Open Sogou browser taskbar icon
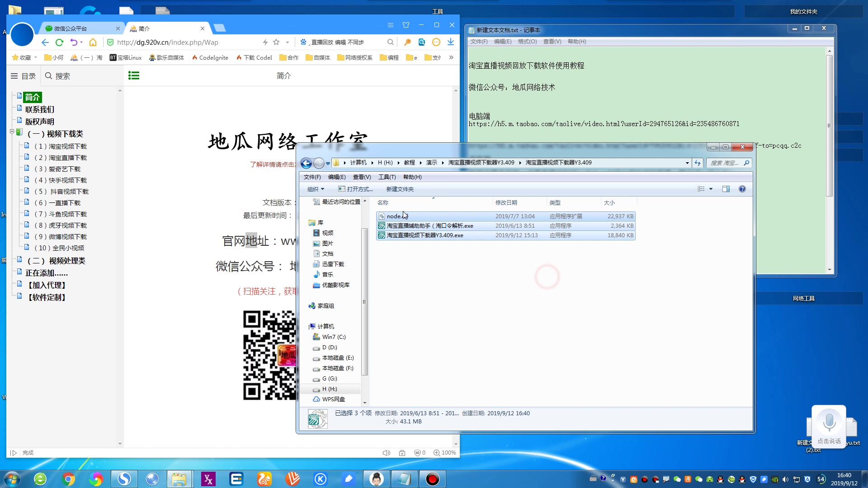The width and height of the screenshot is (868, 488). click(124, 479)
